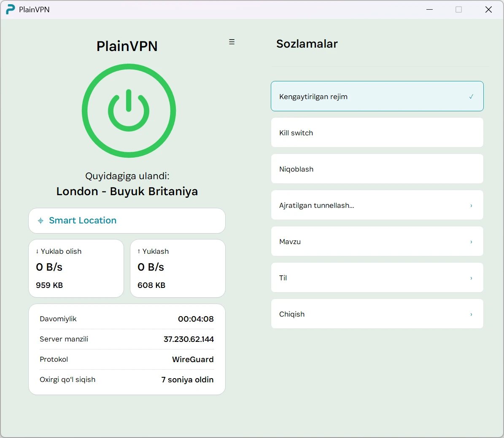
Task: Toggle the Kengaytirilgan rejim option
Action: tap(377, 96)
